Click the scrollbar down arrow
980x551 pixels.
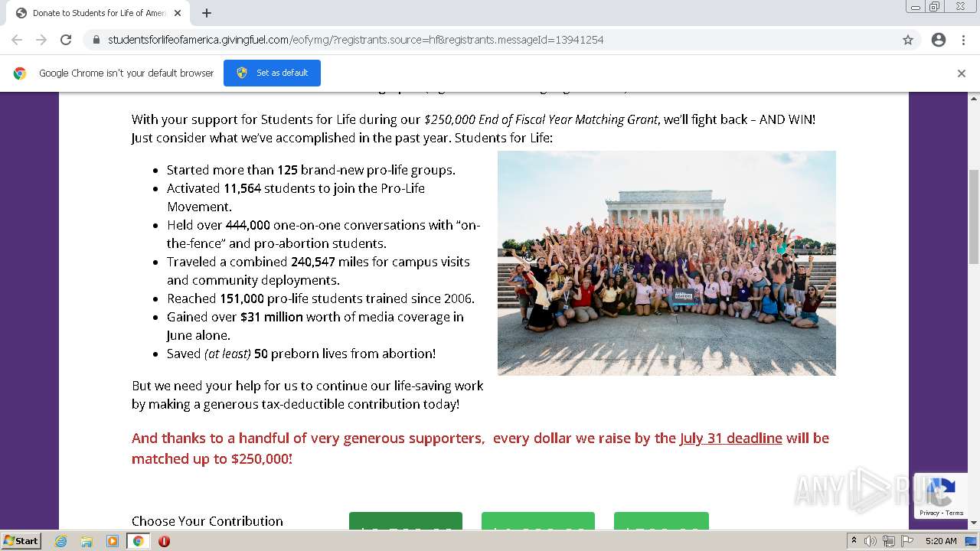tap(974, 523)
